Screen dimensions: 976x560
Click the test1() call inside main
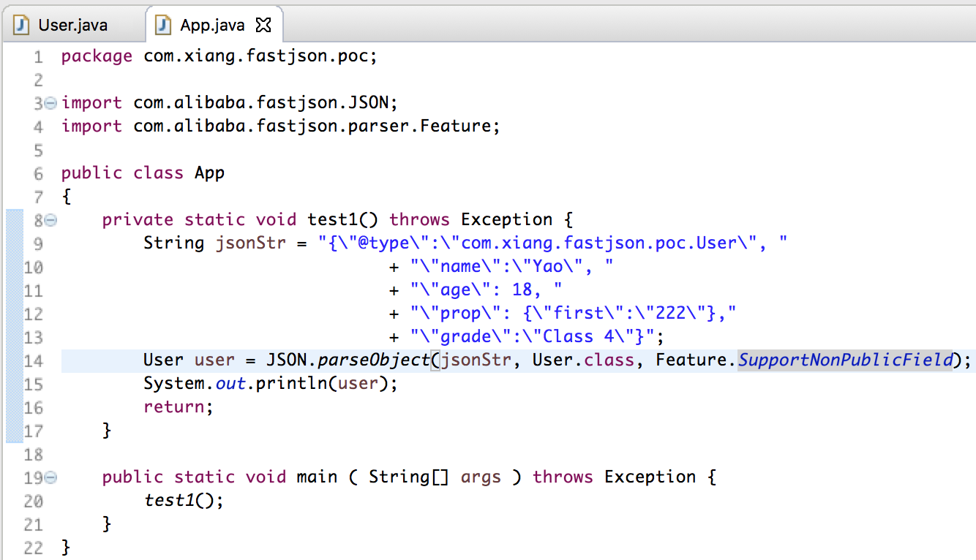coord(184,501)
